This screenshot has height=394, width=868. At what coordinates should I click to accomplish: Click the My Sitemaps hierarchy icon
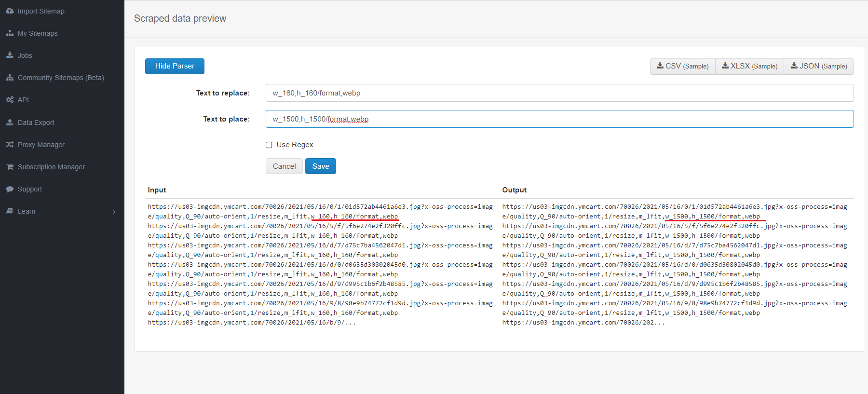point(10,33)
